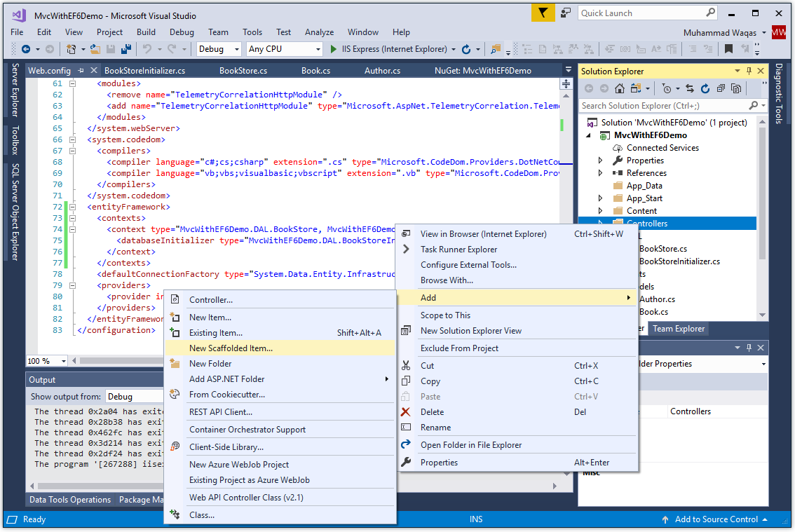Click Muhammad Waqas account name
Image resolution: width=795 pixels, height=532 pixels.
tap(719, 32)
